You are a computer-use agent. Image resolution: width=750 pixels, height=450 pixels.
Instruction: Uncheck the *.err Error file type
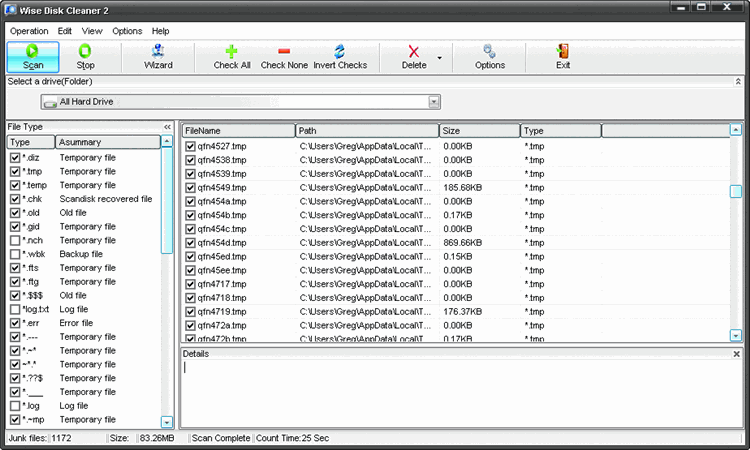[x=15, y=323]
